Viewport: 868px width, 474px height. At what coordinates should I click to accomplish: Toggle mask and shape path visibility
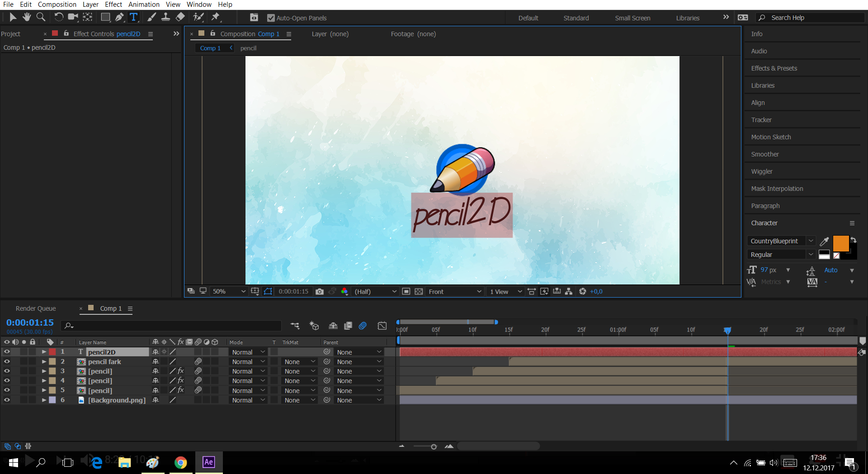(268, 291)
